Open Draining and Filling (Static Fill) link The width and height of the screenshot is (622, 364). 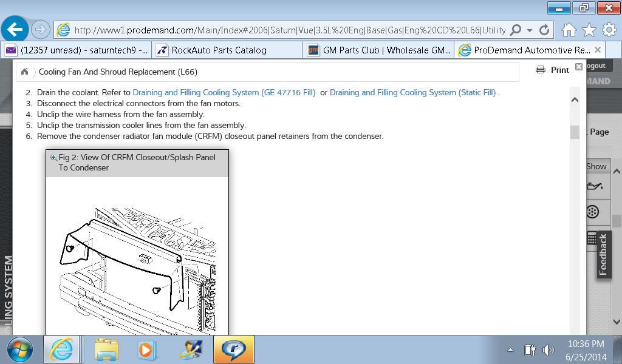click(412, 93)
